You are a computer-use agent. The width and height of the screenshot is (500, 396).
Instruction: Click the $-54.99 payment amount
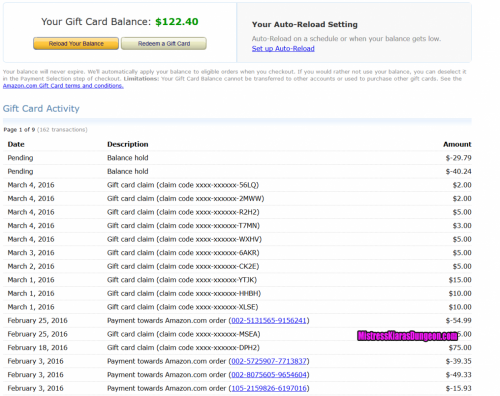(x=458, y=321)
